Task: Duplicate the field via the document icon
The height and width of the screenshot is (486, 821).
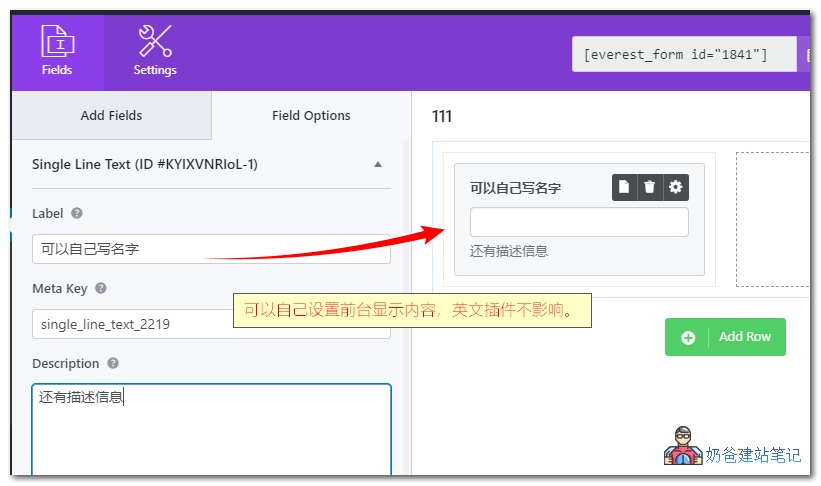Action: 624,187
